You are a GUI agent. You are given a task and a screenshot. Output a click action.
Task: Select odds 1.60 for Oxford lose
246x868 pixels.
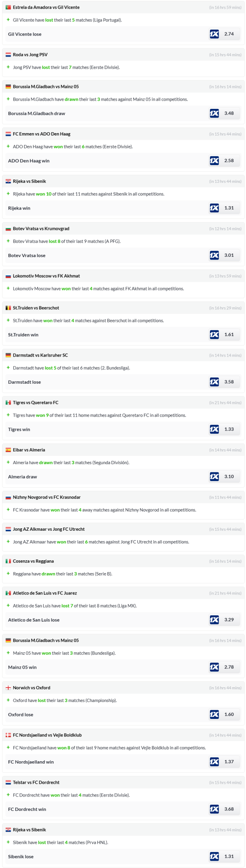click(x=229, y=714)
